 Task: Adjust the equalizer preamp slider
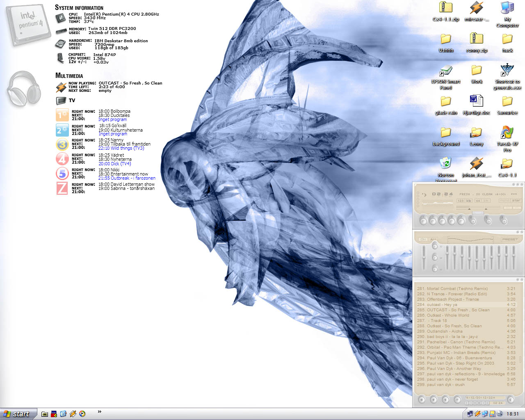(x=424, y=257)
